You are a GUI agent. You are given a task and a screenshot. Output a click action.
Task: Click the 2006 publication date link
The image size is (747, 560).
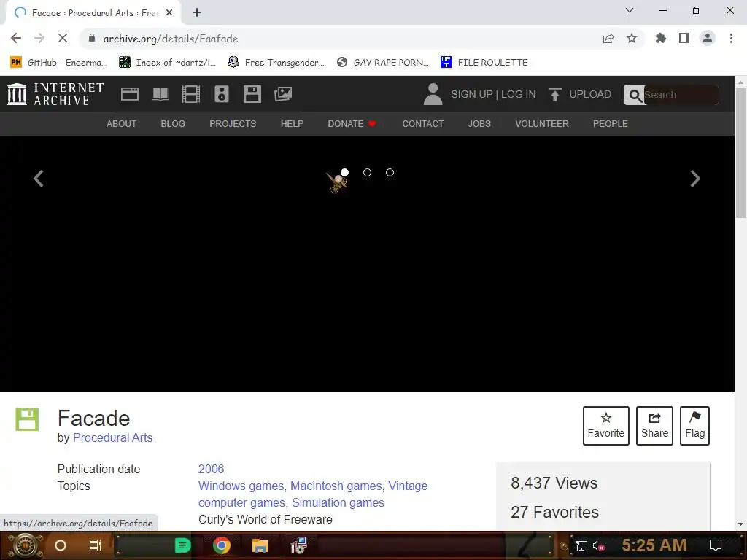211,469
